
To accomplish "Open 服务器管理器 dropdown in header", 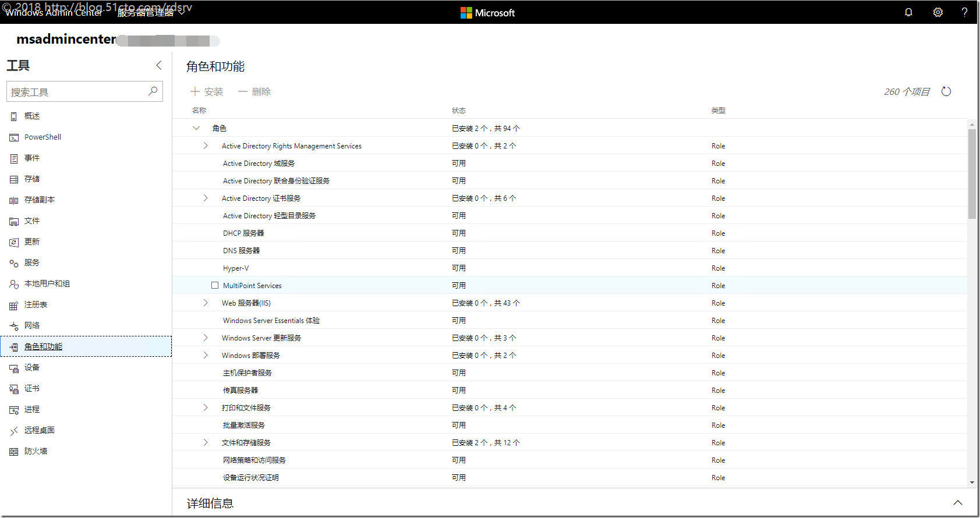I will point(151,13).
